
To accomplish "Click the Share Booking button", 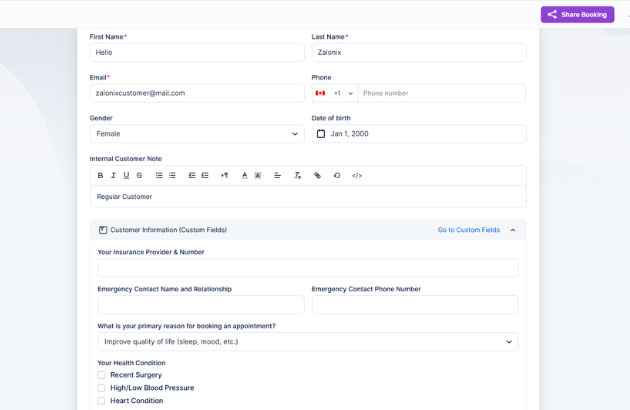I will [577, 14].
